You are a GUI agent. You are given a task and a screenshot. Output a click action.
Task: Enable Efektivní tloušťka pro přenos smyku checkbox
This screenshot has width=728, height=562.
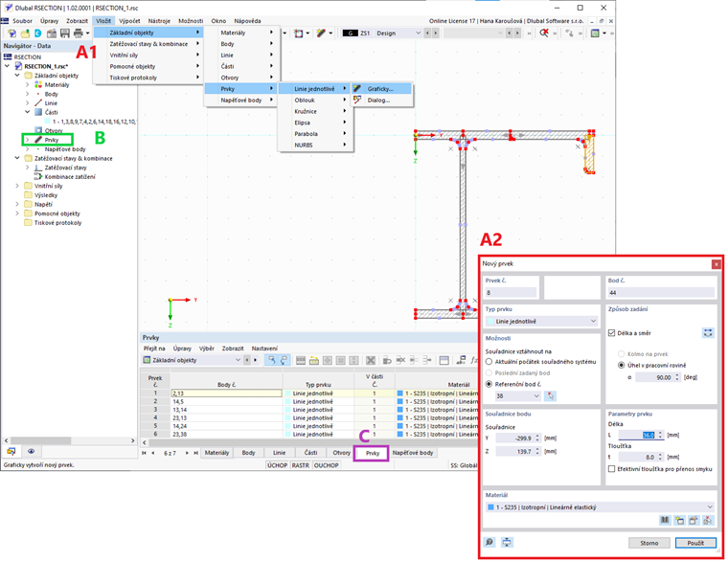(611, 469)
